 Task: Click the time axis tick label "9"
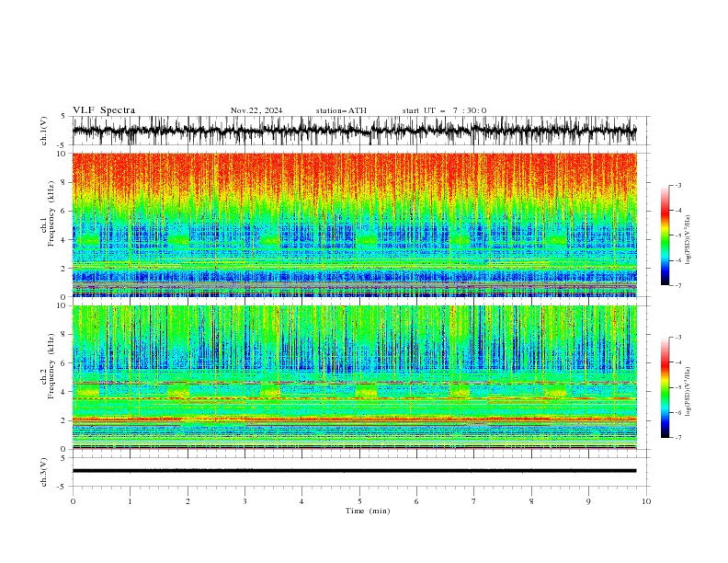tap(588, 501)
